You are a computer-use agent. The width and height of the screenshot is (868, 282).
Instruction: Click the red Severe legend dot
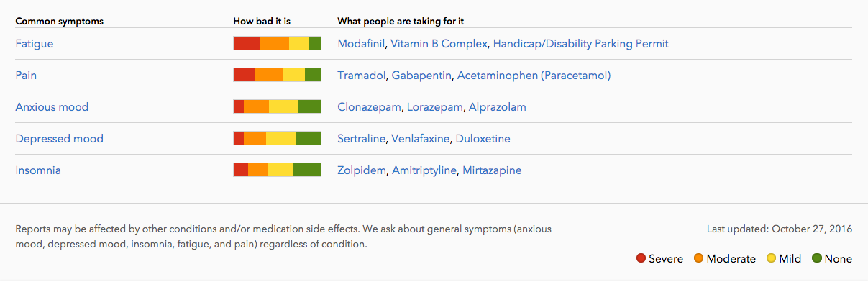point(641,258)
